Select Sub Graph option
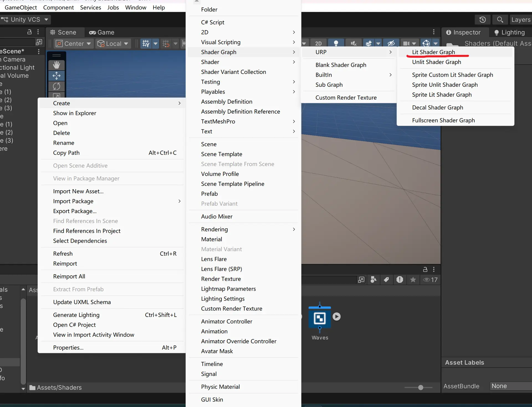The image size is (532, 407). coord(349,85)
